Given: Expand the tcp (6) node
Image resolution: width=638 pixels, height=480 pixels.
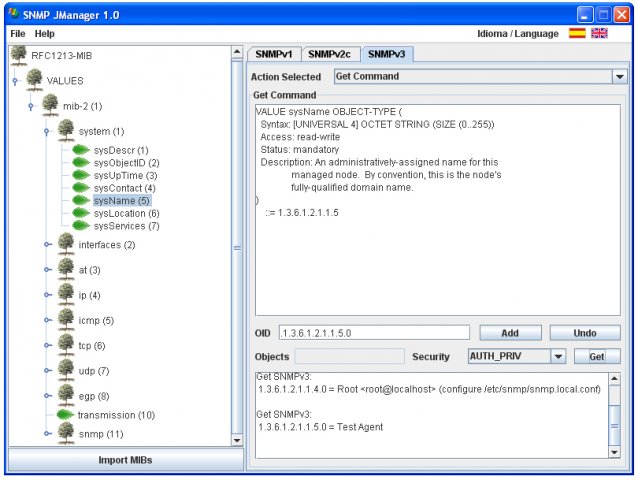Looking at the screenshot, I should [48, 345].
